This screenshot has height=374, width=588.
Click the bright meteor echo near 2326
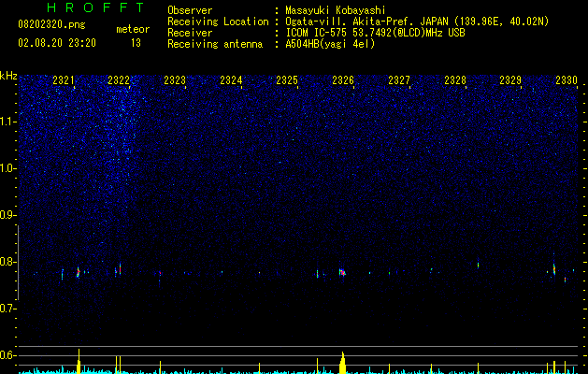(x=342, y=272)
